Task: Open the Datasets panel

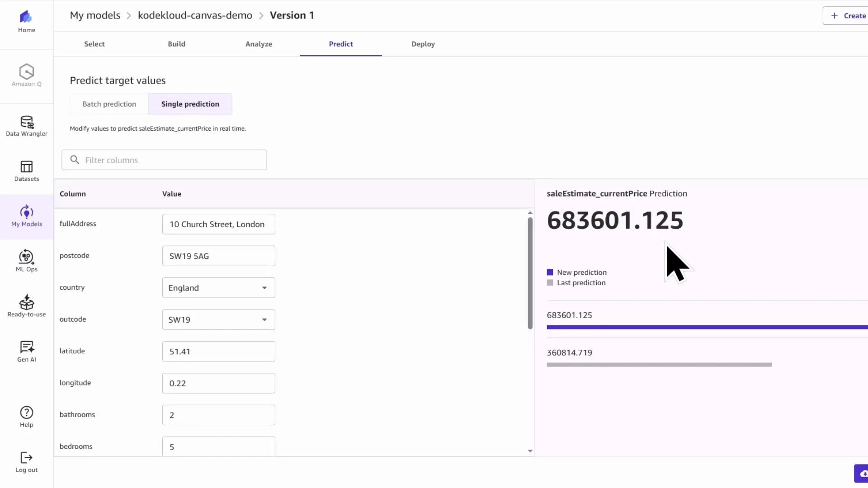Action: coord(26,170)
